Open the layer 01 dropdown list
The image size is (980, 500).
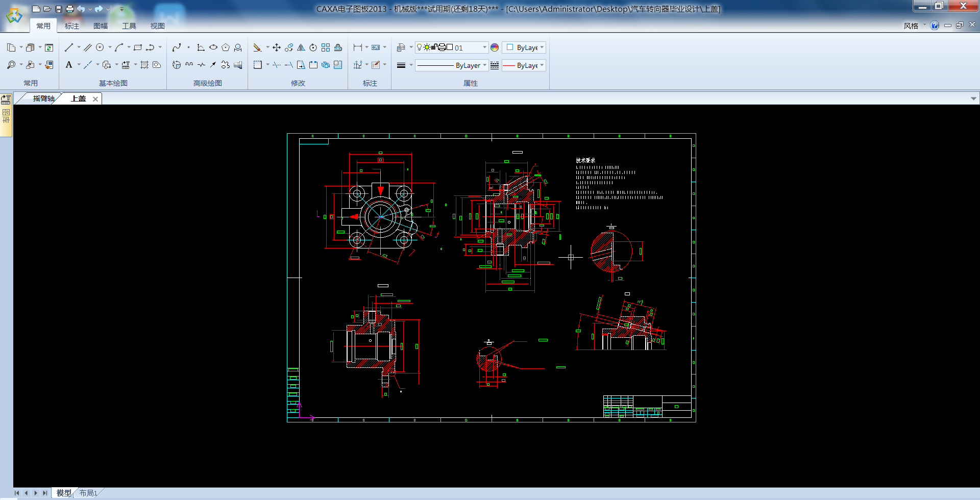click(484, 47)
